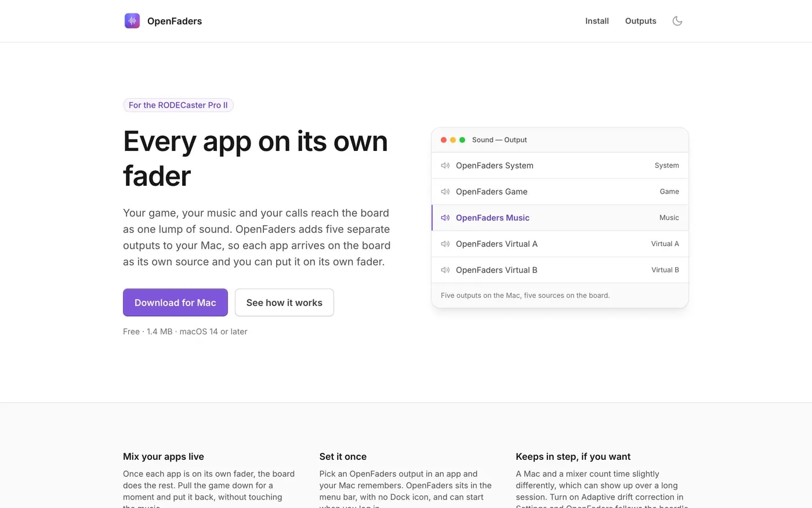The width and height of the screenshot is (812, 508).
Task: Click the Mix your apps live heading
Action: tap(164, 457)
